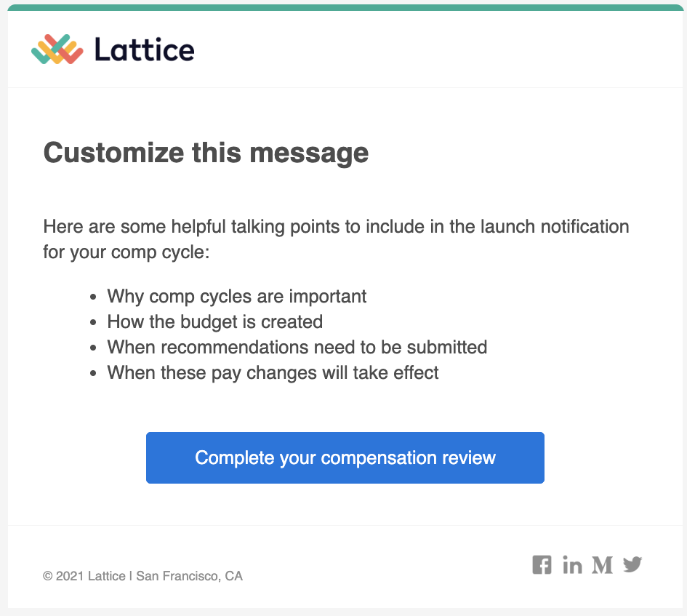Click the 'Customize this message' heading
The image size is (687, 616).
coord(206,153)
